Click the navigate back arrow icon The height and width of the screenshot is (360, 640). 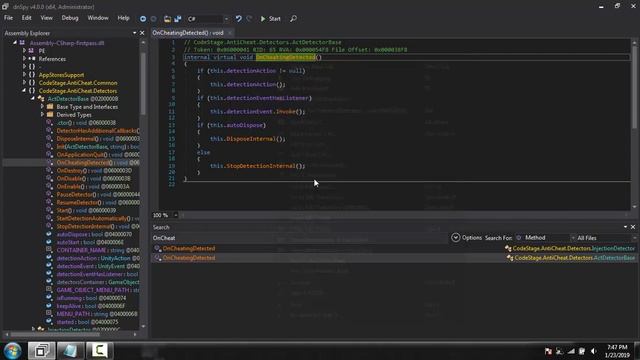click(142, 19)
